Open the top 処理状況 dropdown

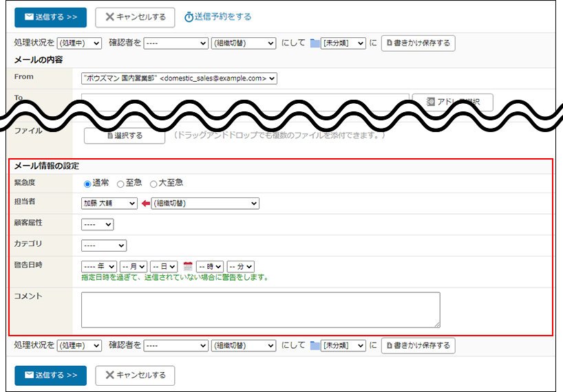pos(79,43)
